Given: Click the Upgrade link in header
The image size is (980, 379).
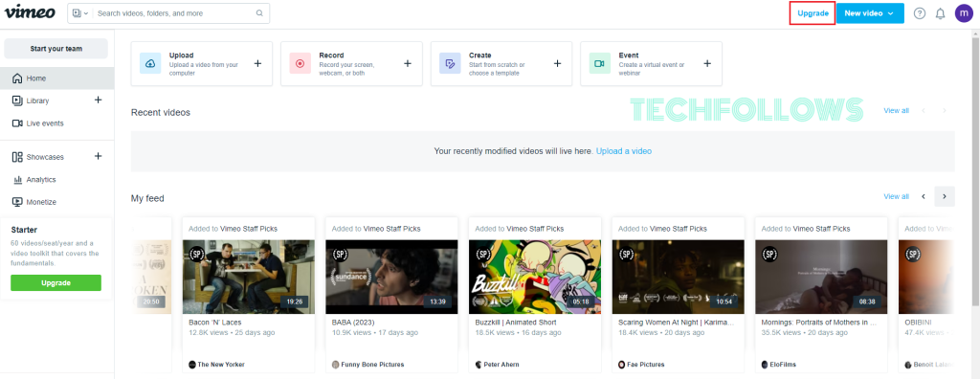Looking at the screenshot, I should [813, 13].
